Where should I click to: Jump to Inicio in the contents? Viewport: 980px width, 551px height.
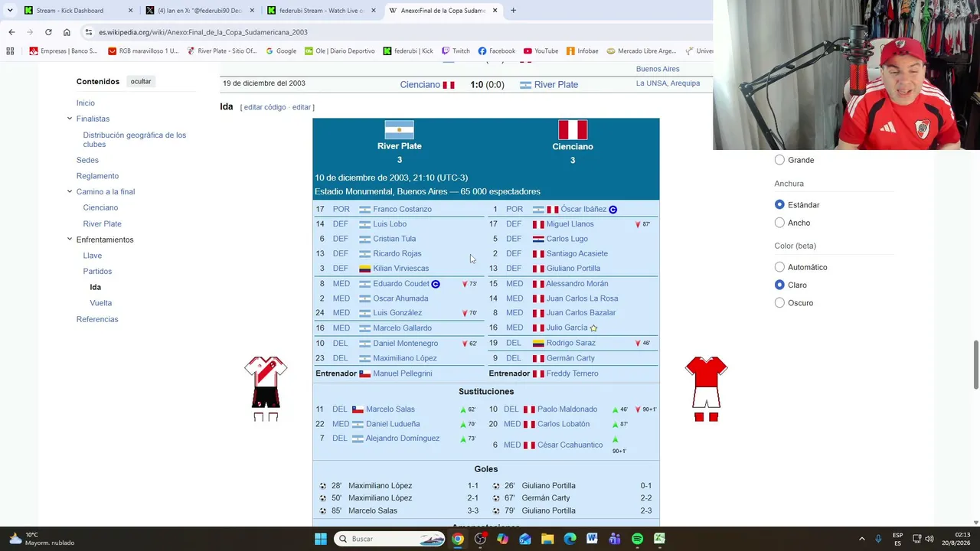(86, 103)
